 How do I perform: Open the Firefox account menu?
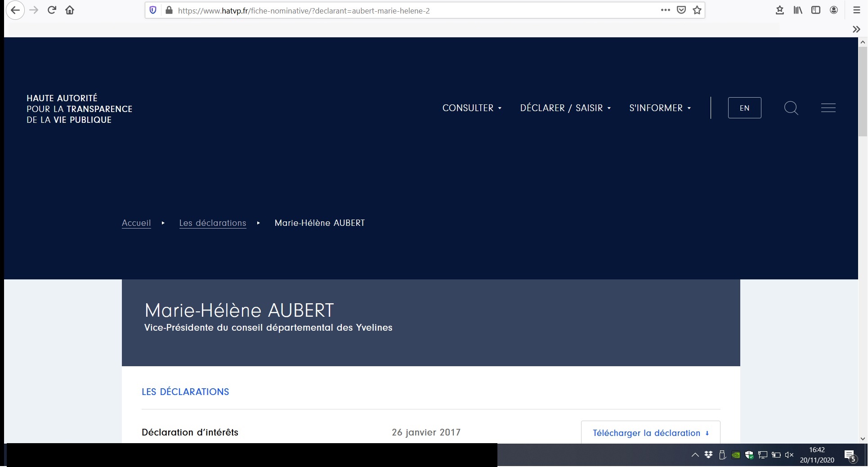coord(834,10)
